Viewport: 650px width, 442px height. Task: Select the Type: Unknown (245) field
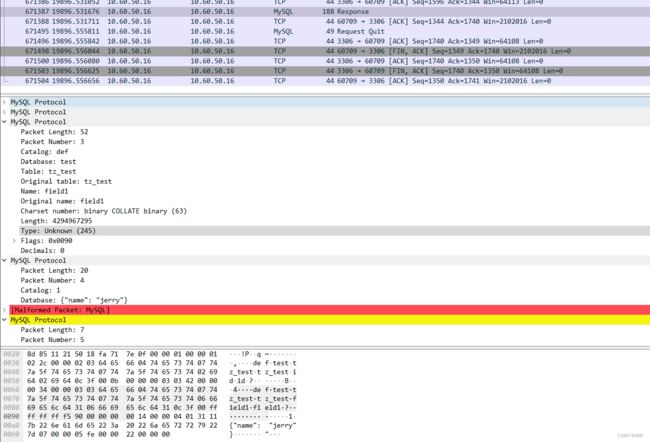tap(58, 231)
